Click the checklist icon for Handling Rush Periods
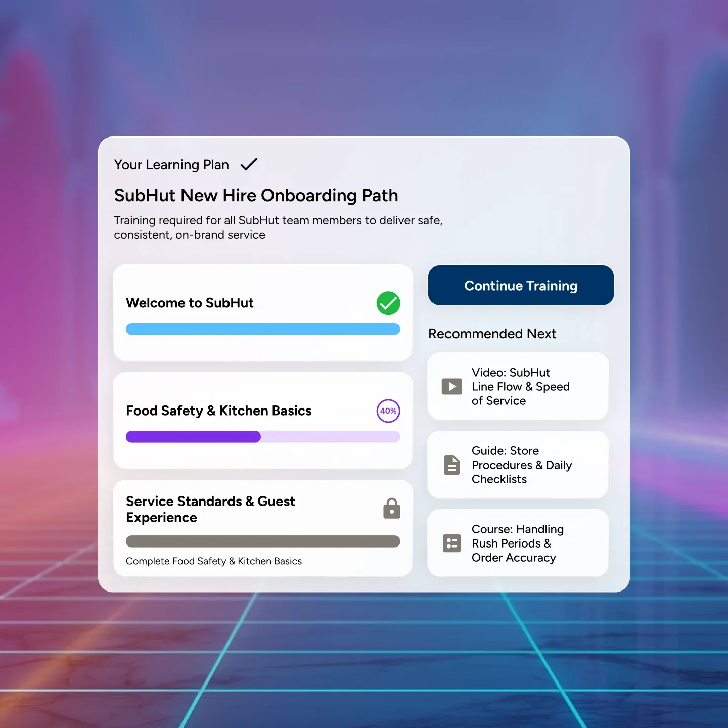Screen dimensions: 728x728 pos(451,543)
